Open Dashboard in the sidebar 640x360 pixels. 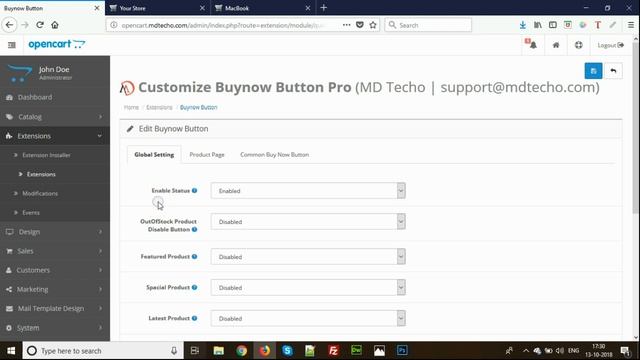coord(55,97)
